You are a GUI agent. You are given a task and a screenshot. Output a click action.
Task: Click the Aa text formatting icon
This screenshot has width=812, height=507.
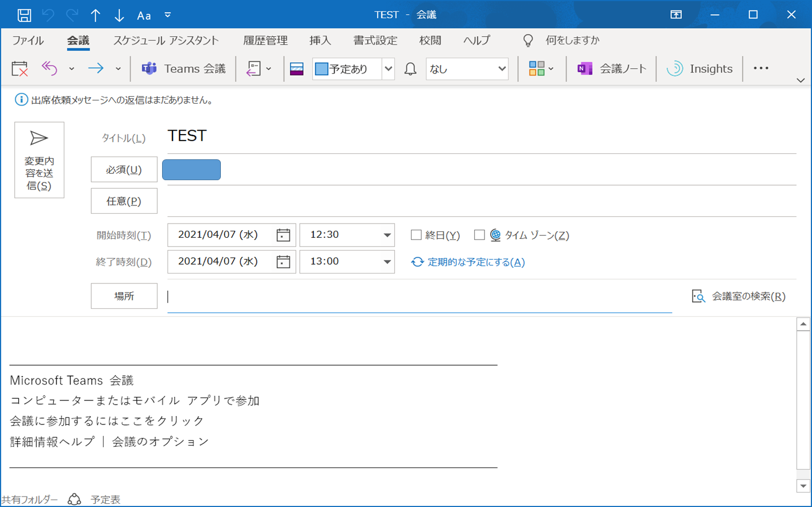(144, 15)
